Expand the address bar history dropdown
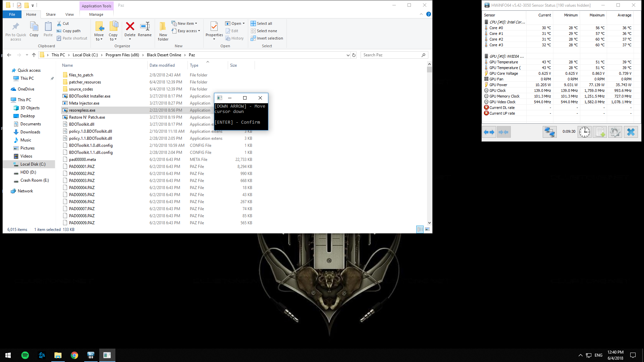 pyautogui.click(x=348, y=55)
